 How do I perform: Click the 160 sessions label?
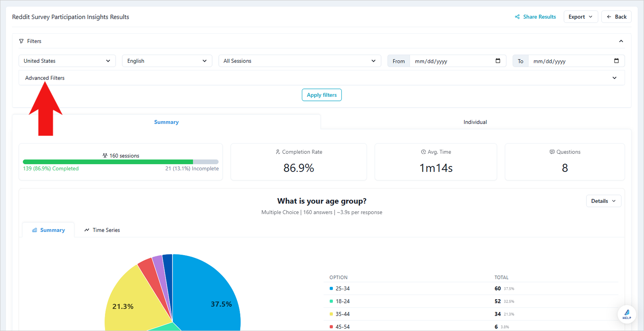[124, 156]
